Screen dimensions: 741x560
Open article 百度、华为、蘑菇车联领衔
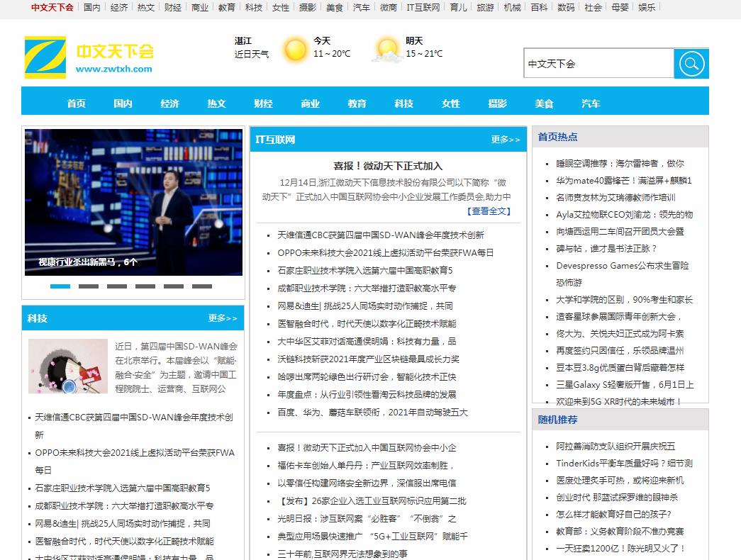372,412
